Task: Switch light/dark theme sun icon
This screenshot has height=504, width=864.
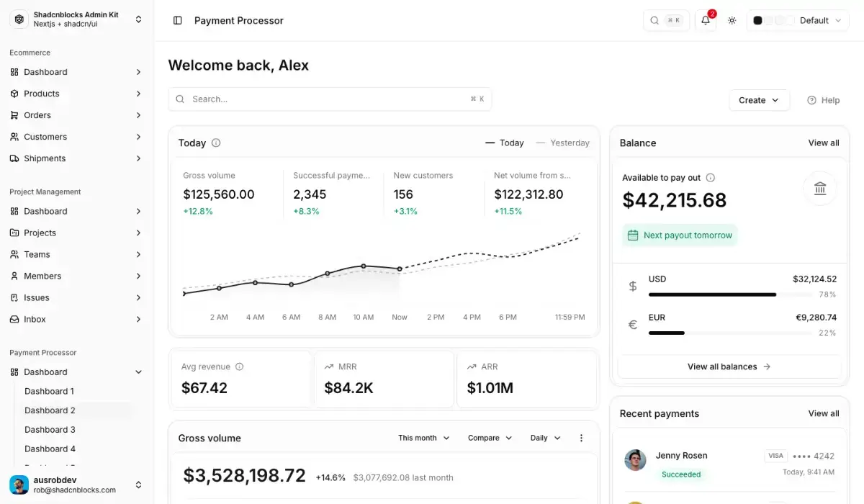Action: click(732, 20)
